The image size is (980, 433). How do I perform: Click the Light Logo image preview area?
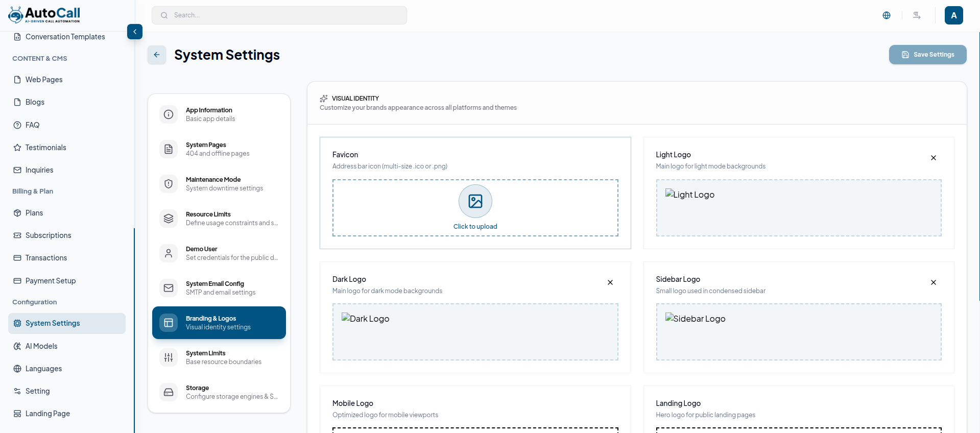click(799, 208)
